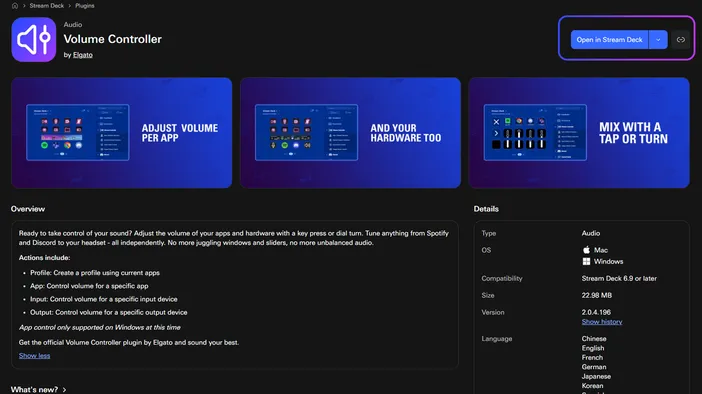Click the Japanese language entry
702x394 pixels.
point(596,377)
